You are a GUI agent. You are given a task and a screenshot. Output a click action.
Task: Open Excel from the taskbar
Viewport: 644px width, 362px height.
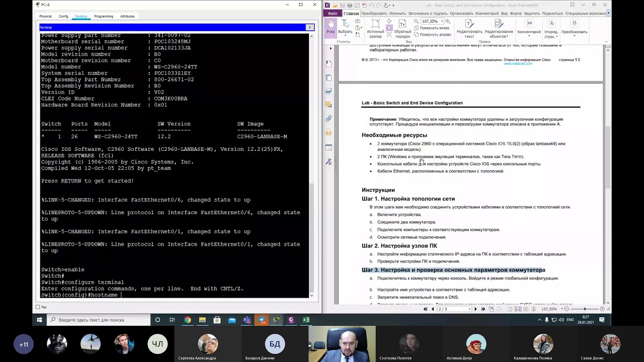click(306, 320)
